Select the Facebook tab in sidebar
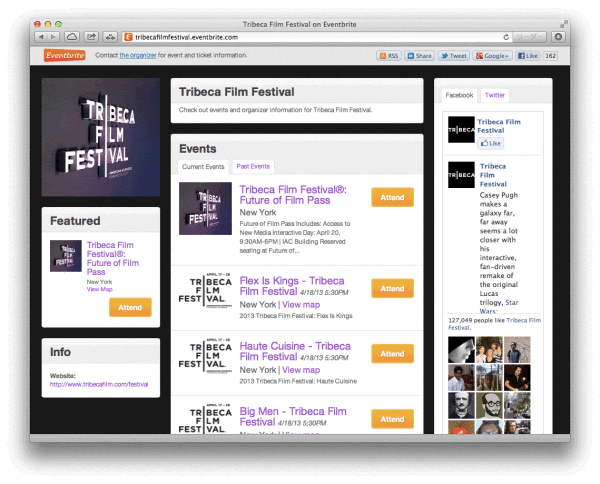 pyautogui.click(x=459, y=95)
